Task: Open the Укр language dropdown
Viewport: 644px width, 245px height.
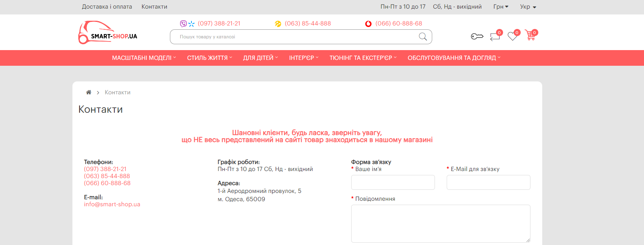Action: click(528, 7)
